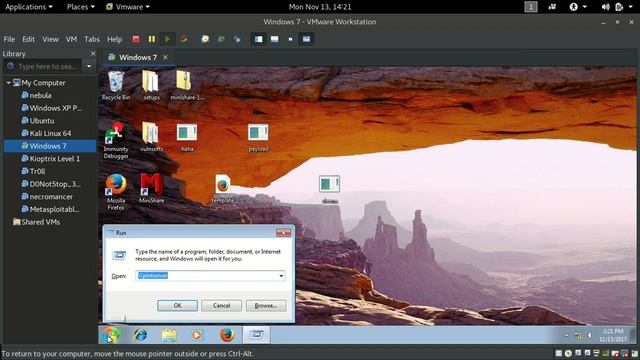
Task: Select the Kali Linux 64 VM
Action: coord(46,133)
